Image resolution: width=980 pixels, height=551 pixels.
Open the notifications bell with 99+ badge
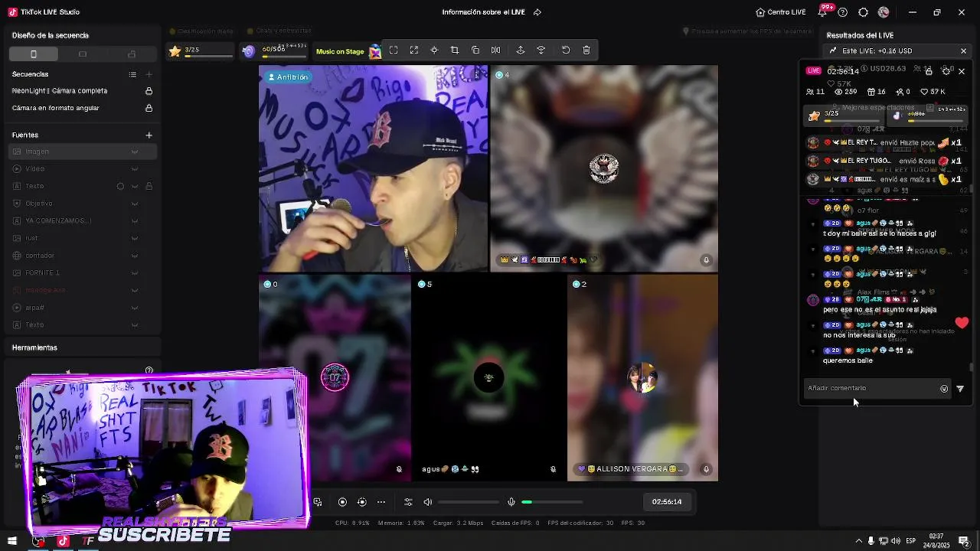[x=824, y=11]
